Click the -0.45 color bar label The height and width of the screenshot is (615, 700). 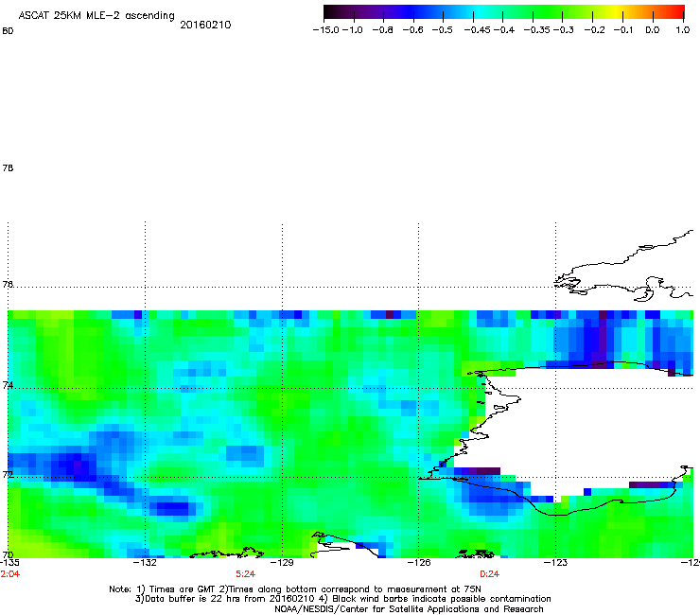477,30
